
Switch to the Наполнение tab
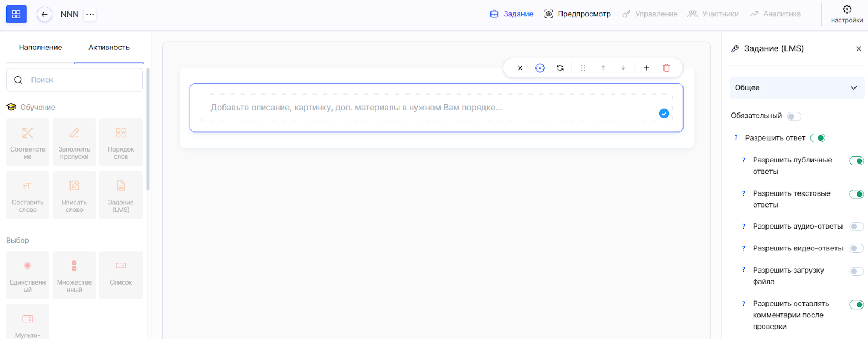pyautogui.click(x=40, y=48)
